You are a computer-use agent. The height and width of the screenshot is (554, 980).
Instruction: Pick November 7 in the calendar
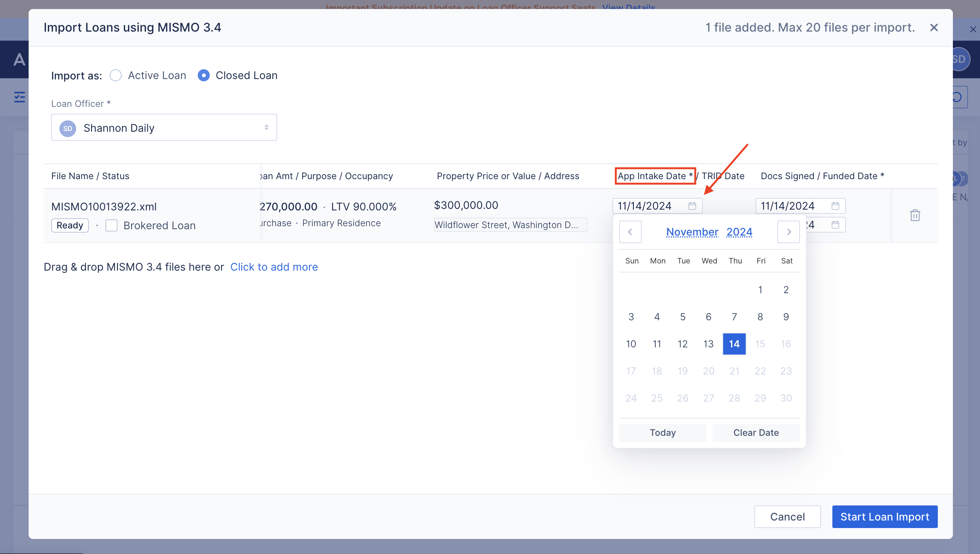click(734, 317)
